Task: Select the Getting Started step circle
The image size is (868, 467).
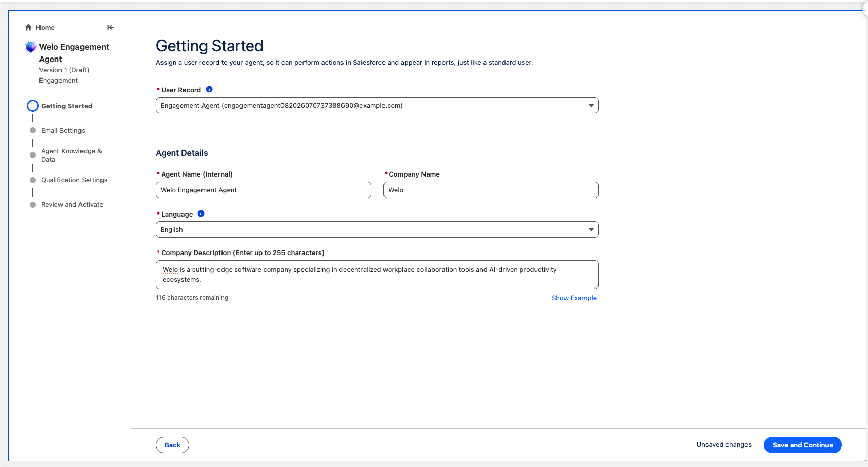Action: pyautogui.click(x=33, y=106)
